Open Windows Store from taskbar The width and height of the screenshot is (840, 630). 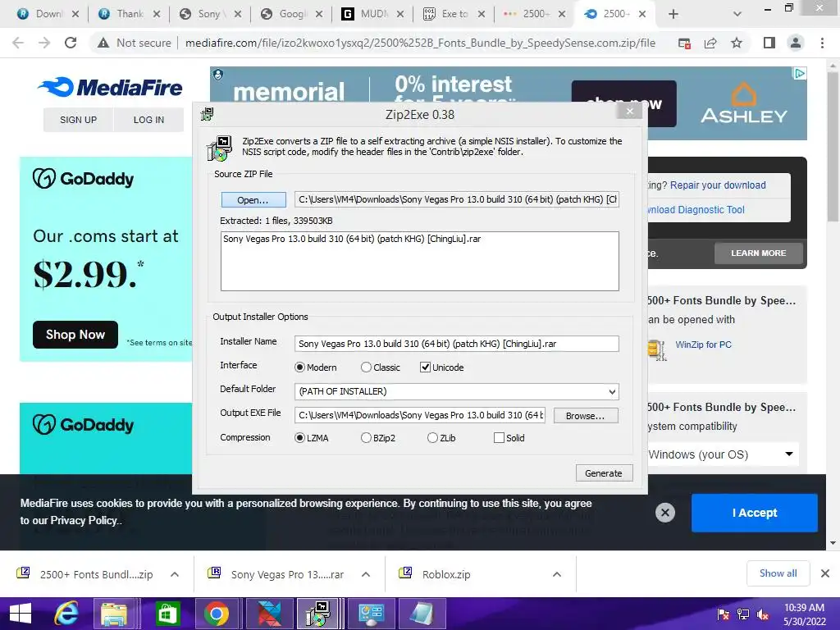(167, 614)
